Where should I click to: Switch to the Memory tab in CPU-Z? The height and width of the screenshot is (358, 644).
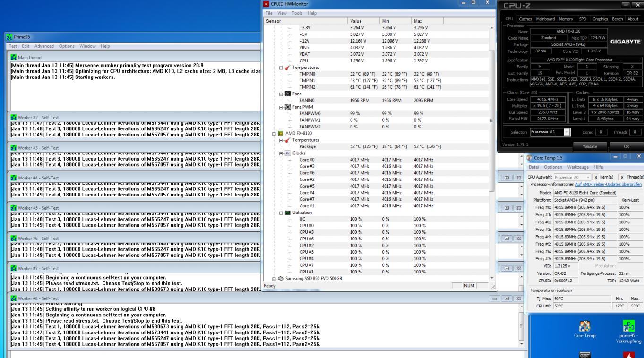tap(567, 19)
